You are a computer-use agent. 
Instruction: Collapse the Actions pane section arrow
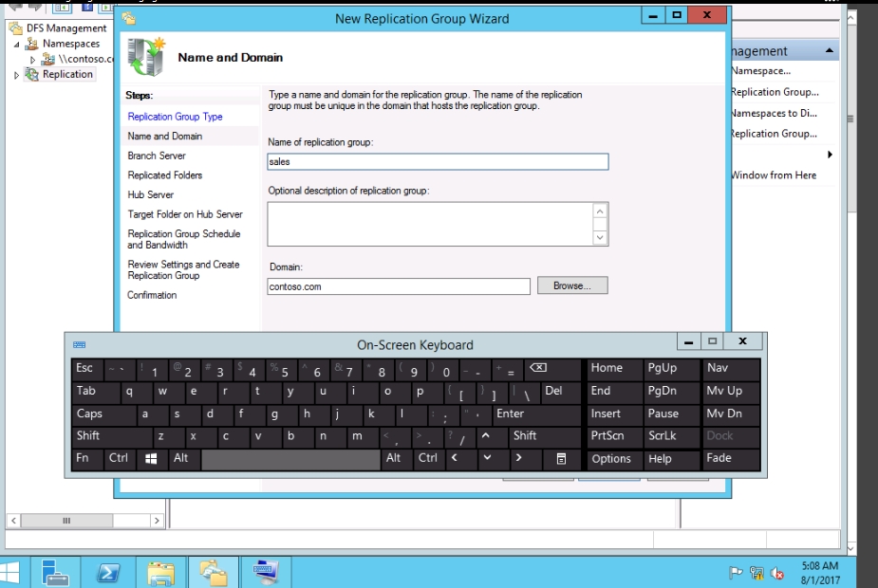click(x=831, y=51)
